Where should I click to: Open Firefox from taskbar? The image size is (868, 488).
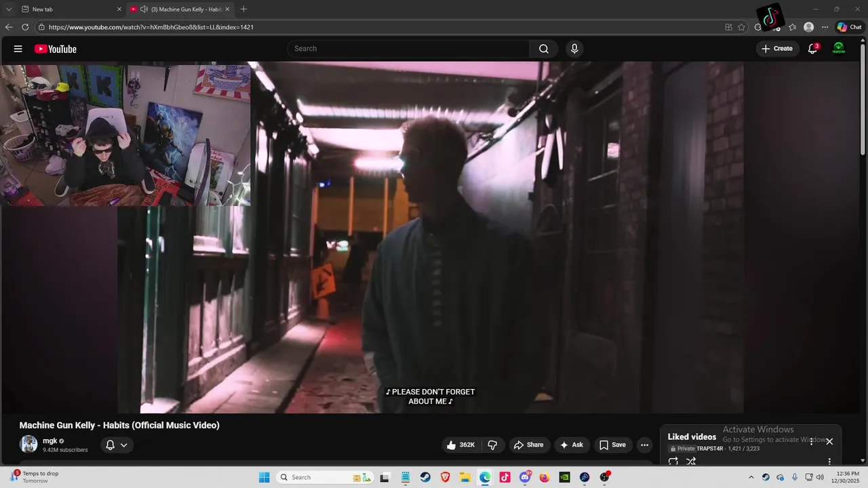click(x=545, y=477)
